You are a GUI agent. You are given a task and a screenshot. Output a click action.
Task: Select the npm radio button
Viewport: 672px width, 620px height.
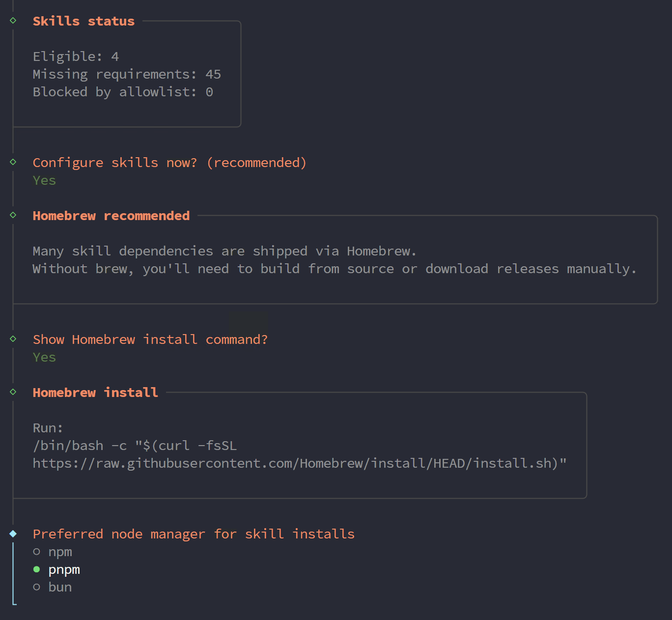point(37,552)
